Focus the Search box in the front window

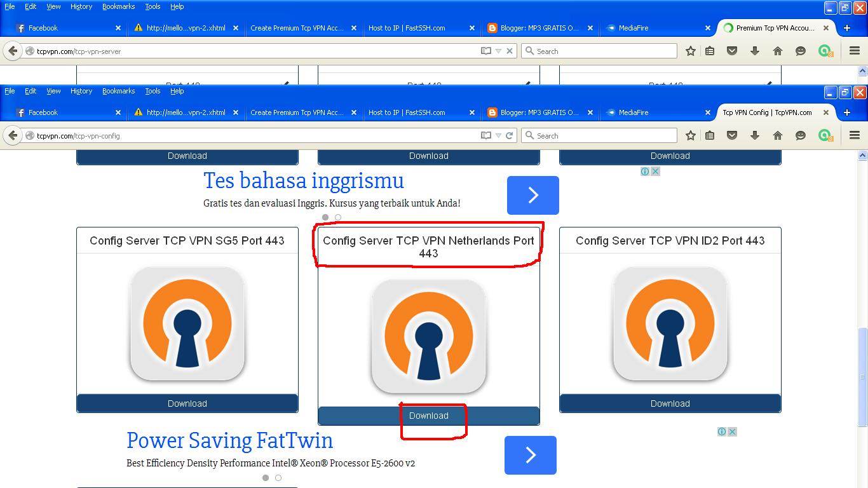pyautogui.click(x=599, y=135)
